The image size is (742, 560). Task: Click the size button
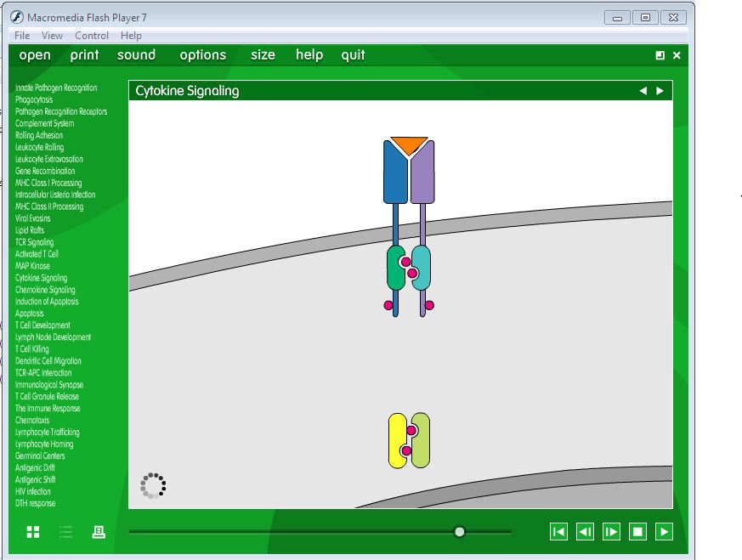tap(263, 55)
